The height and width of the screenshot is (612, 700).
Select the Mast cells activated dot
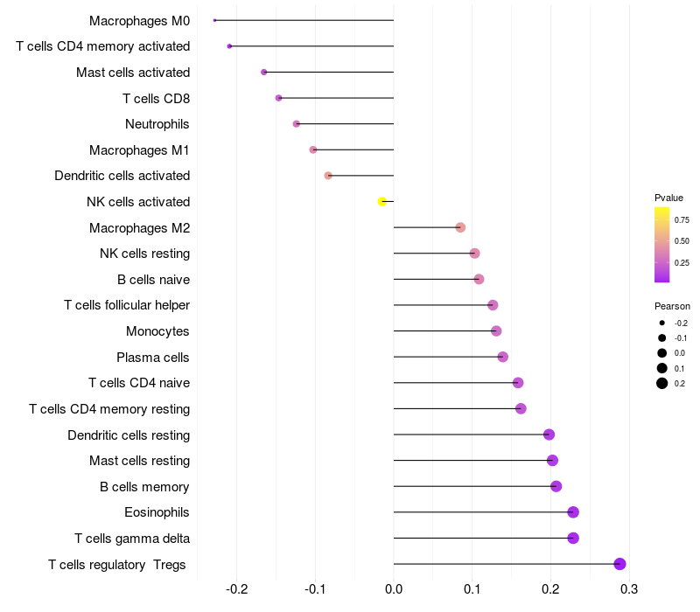pyautogui.click(x=264, y=73)
